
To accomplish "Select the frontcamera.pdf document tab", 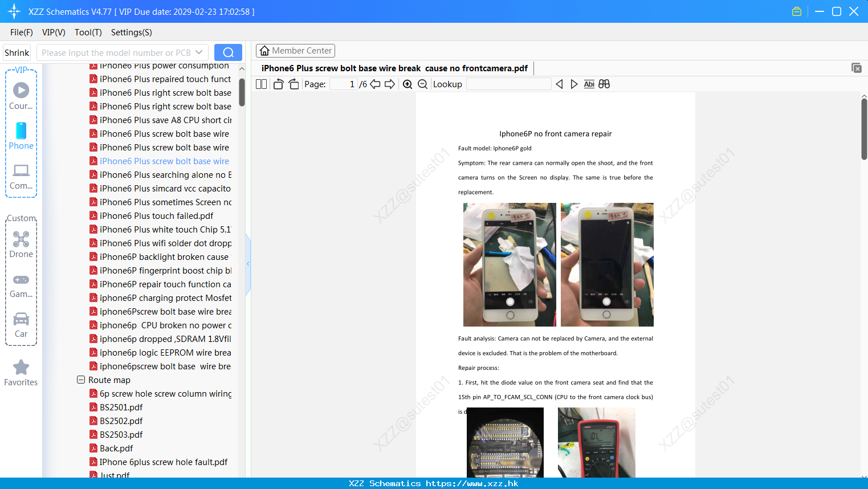I will click(395, 68).
